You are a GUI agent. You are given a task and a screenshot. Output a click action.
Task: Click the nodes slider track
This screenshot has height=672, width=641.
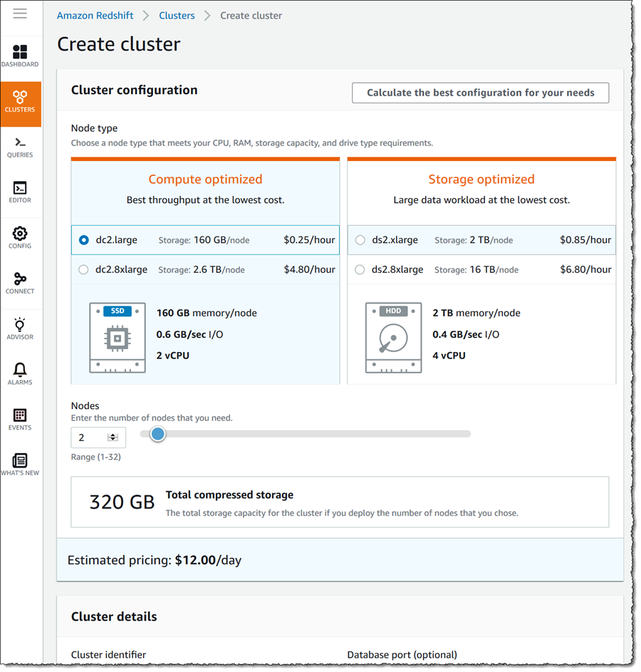306,434
